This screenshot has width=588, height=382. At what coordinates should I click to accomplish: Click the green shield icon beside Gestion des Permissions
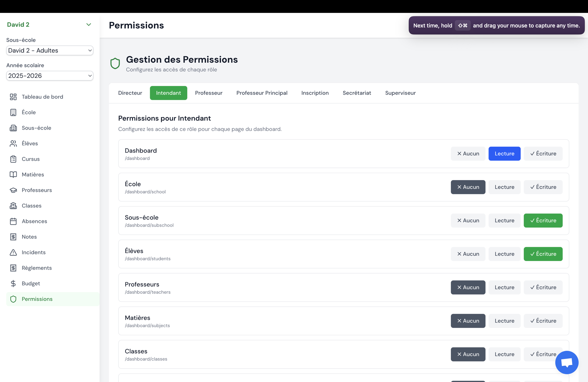(x=115, y=63)
